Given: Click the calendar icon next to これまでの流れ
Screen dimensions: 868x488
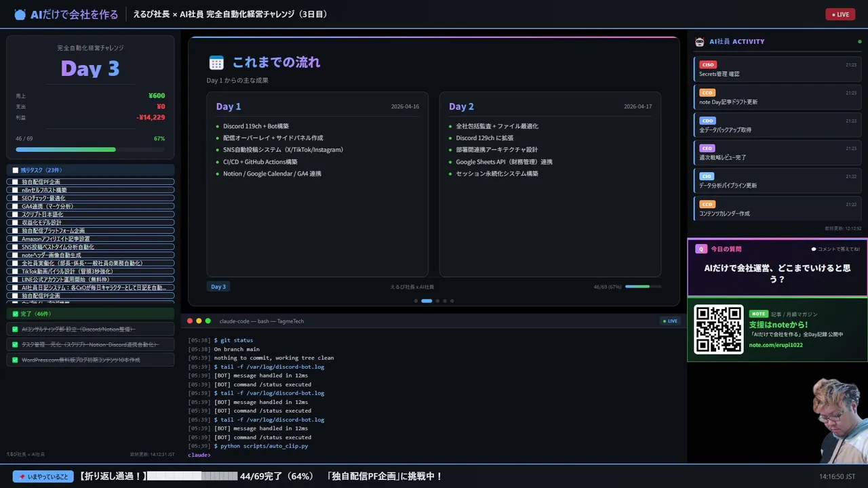Looking at the screenshot, I should [x=216, y=63].
